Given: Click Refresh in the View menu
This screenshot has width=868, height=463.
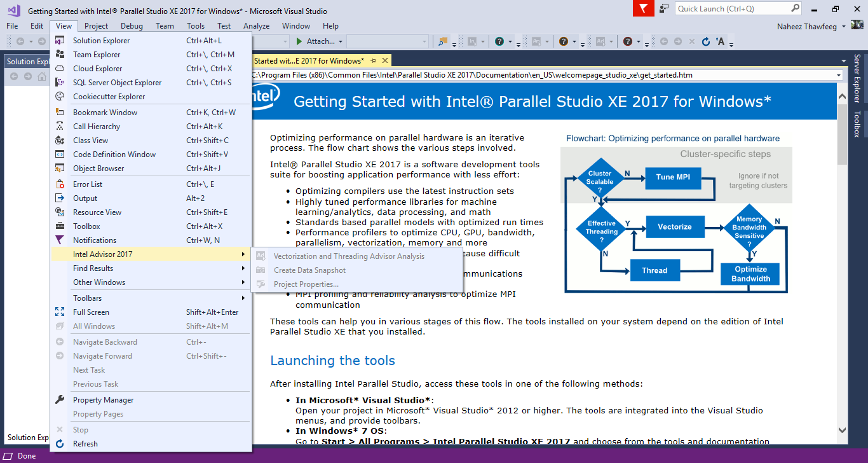Looking at the screenshot, I should pyautogui.click(x=151, y=444).
